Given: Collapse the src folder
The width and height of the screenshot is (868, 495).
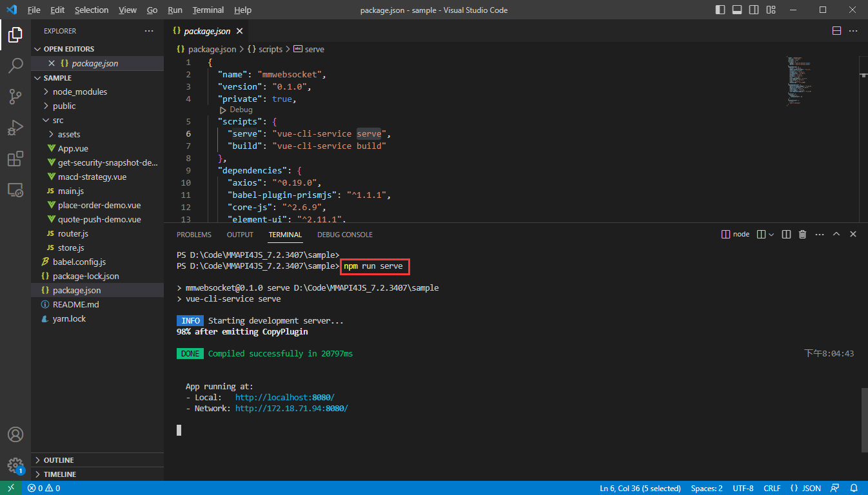Looking at the screenshot, I should tap(58, 120).
